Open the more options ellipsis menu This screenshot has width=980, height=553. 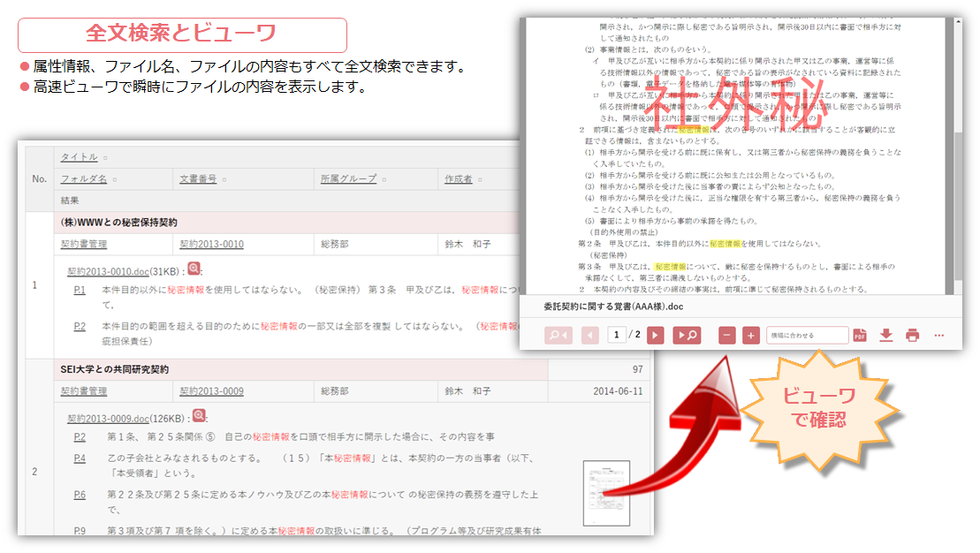939,336
